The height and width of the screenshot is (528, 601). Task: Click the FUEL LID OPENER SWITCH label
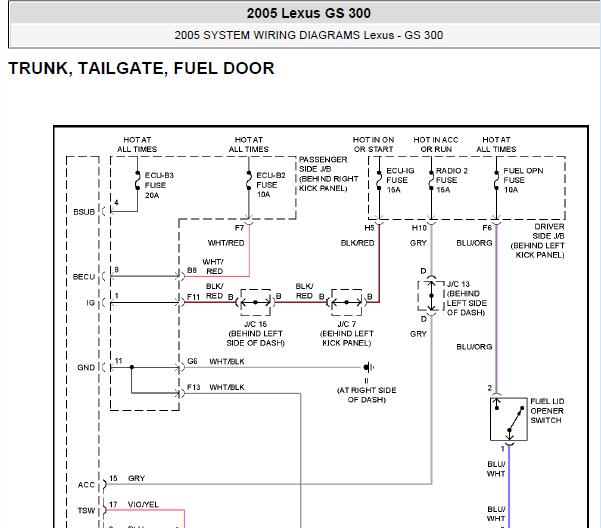click(547, 411)
